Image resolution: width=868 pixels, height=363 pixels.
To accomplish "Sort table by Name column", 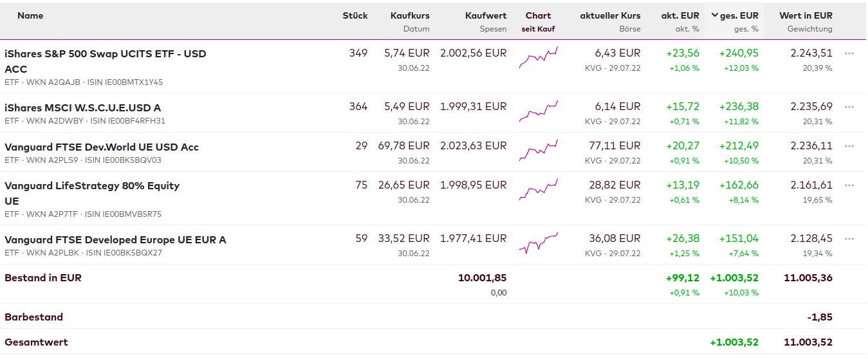I will click(30, 15).
